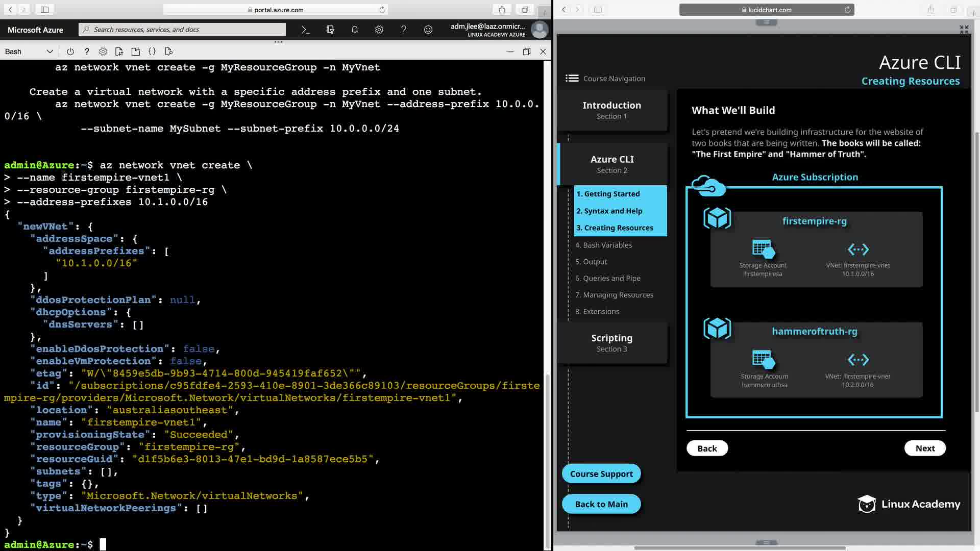980x551 pixels.
Task: Click the feedback smiley icon
Action: pyautogui.click(x=428, y=30)
